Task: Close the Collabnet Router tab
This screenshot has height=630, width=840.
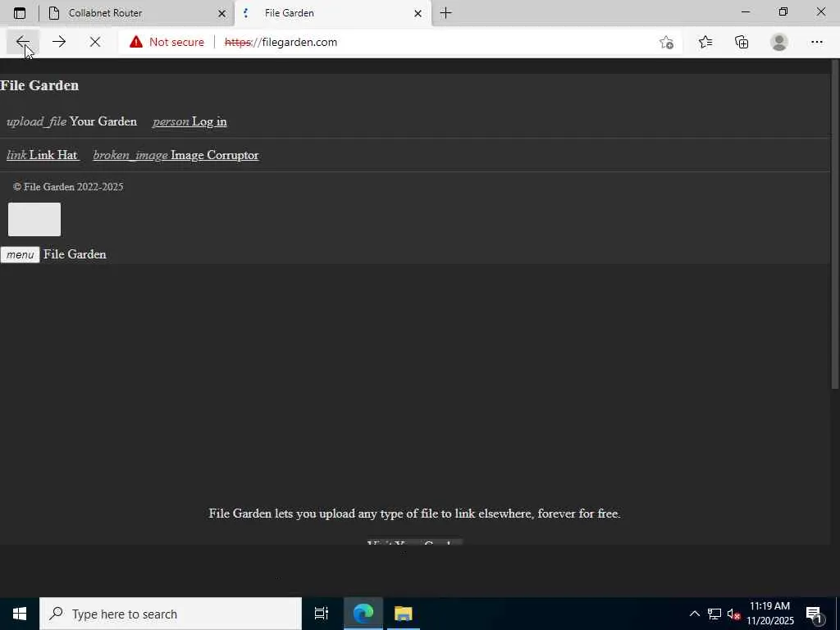Action: tap(221, 13)
